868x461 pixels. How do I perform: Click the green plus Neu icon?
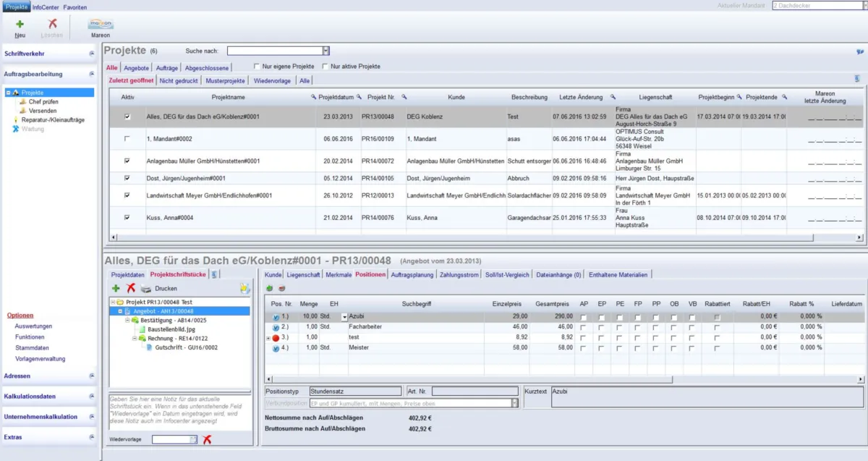coord(20,25)
